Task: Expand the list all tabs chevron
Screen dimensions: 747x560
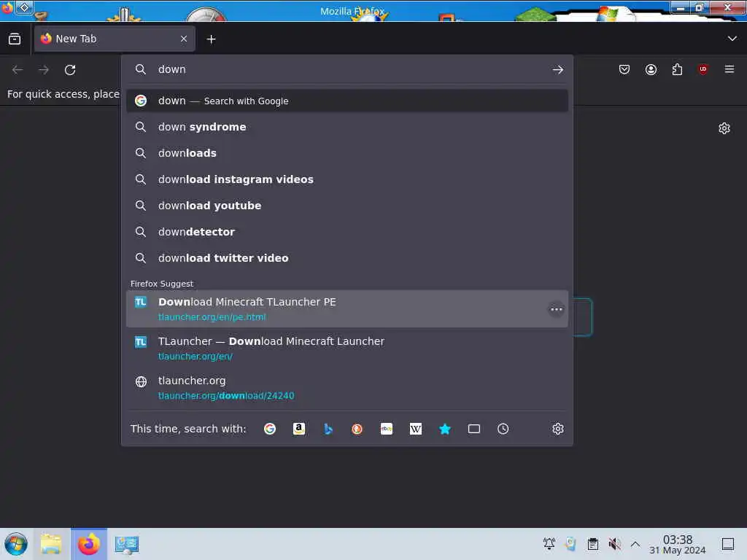Action: [x=732, y=39]
